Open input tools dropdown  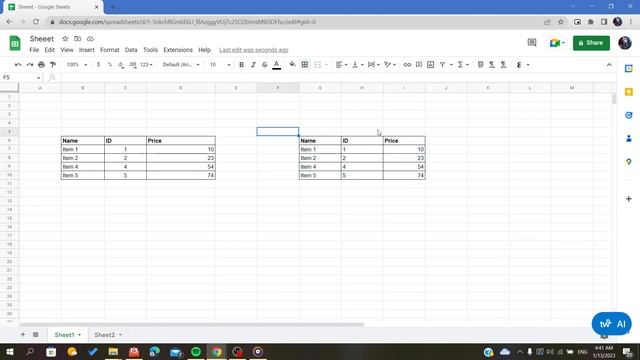tap(522, 64)
